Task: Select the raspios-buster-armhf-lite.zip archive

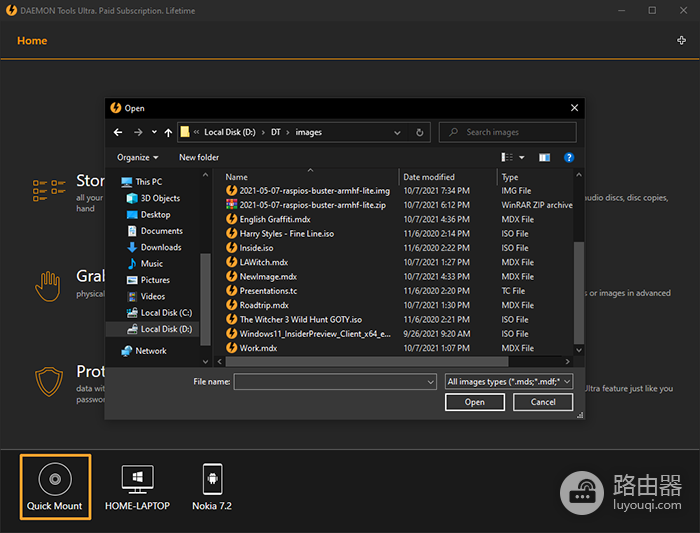Action: point(306,205)
